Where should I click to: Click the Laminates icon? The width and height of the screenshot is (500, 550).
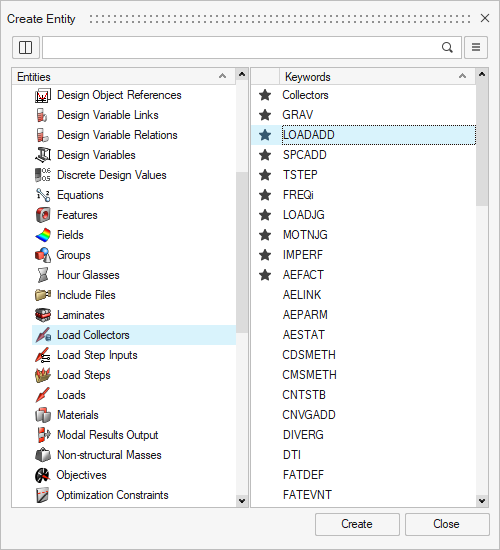pos(43,315)
